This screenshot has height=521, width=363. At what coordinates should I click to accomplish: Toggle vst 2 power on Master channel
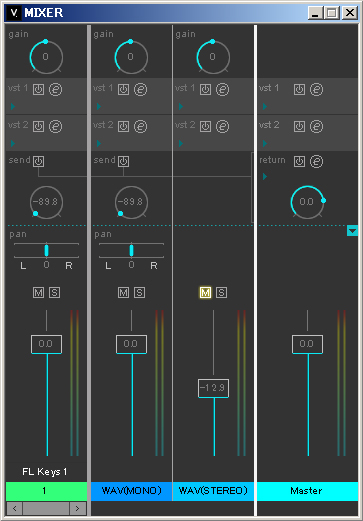click(299, 126)
